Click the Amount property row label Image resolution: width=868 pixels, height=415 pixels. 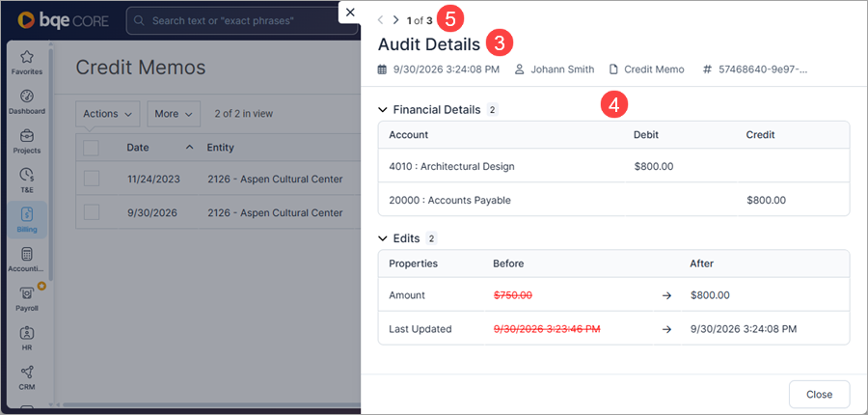[407, 295]
